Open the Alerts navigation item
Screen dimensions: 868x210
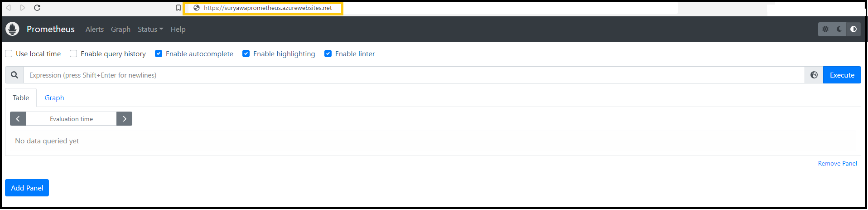pos(95,29)
